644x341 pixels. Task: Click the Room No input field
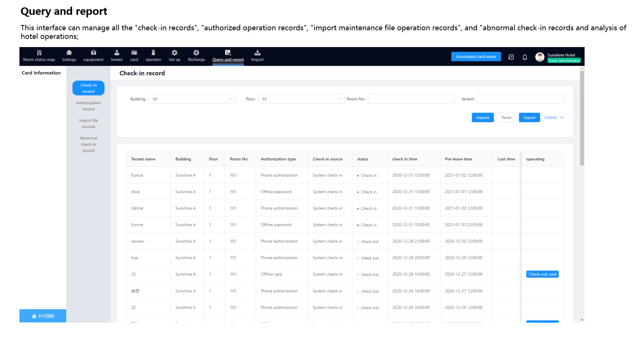(411, 99)
